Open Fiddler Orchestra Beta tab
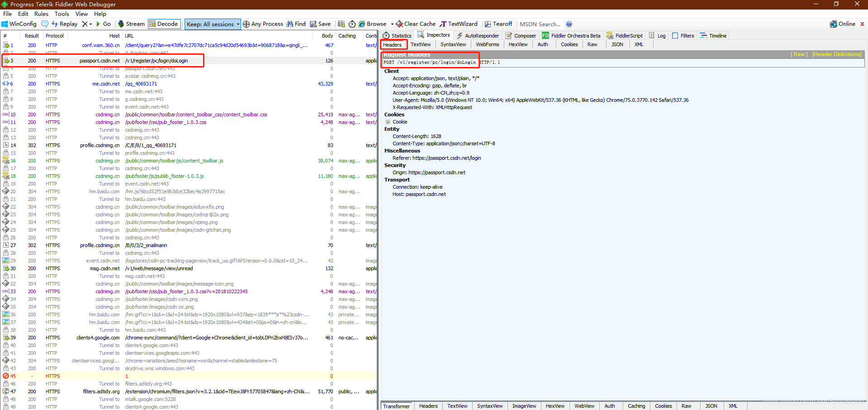Image resolution: width=868 pixels, height=410 pixels. [x=571, y=35]
